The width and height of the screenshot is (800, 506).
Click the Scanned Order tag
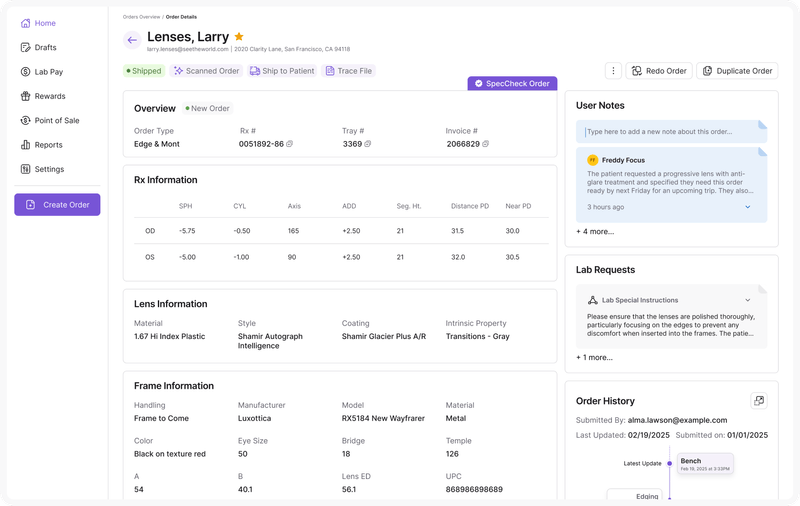click(x=207, y=71)
